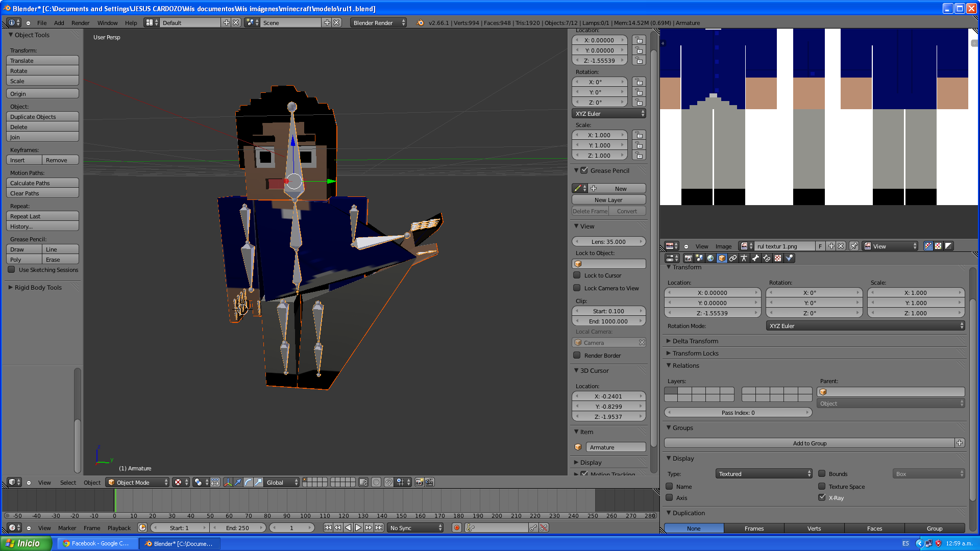This screenshot has height=551, width=980.
Task: Open the World properties globe tab
Action: 710,258
